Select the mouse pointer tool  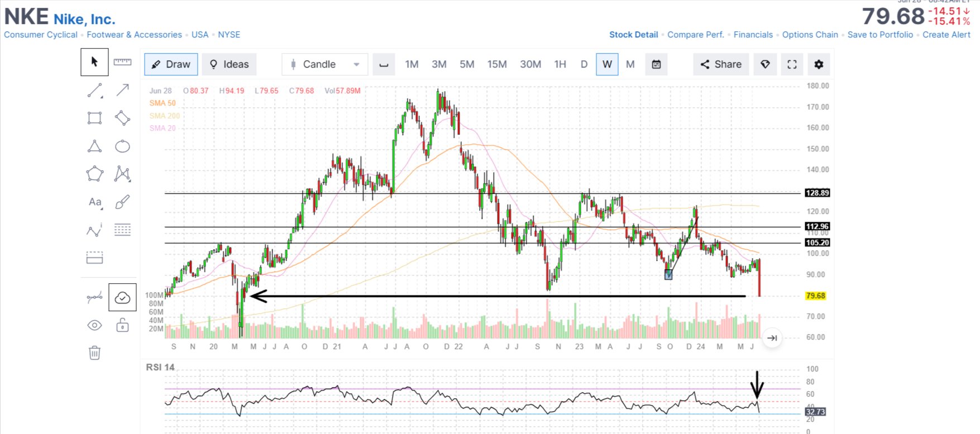[x=94, y=62]
